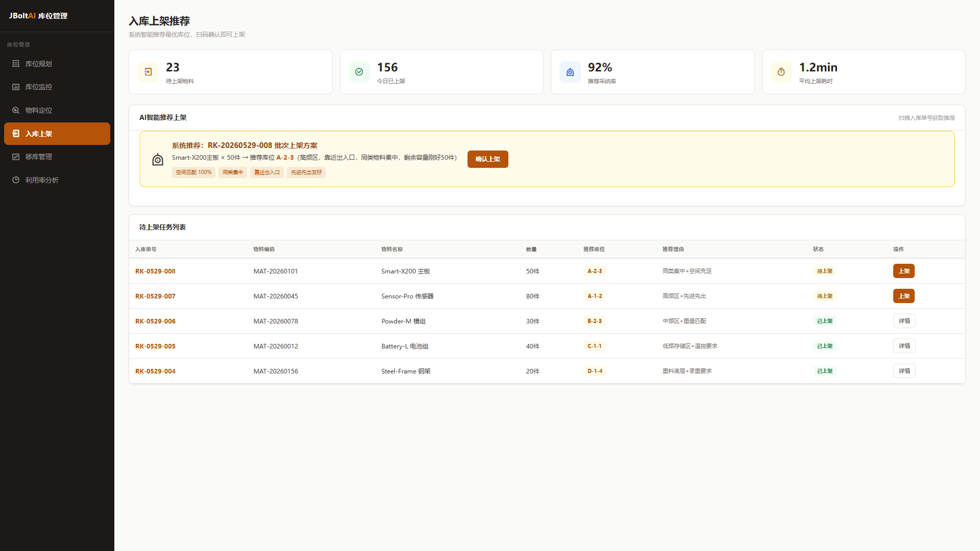This screenshot has width=980, height=551.
Task: Click 已上架 status of RK-0529-004
Action: [x=825, y=371]
